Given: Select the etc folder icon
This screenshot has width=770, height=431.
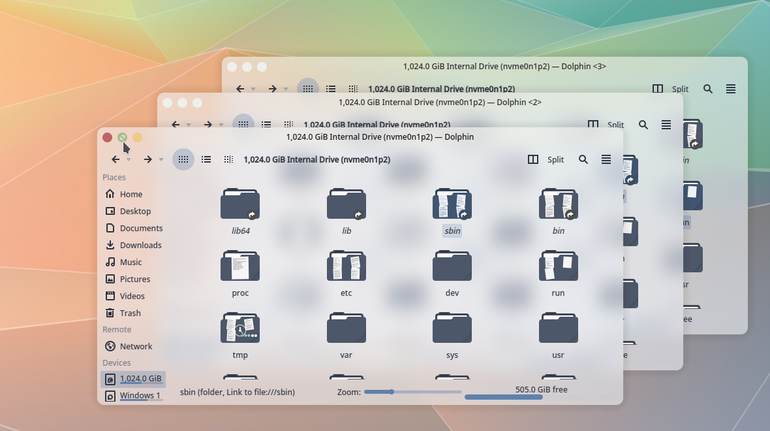Looking at the screenshot, I should (x=346, y=266).
